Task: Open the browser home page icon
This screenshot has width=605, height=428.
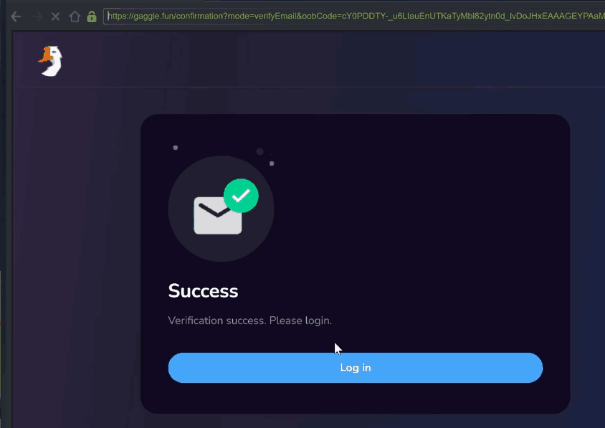Action: click(74, 17)
